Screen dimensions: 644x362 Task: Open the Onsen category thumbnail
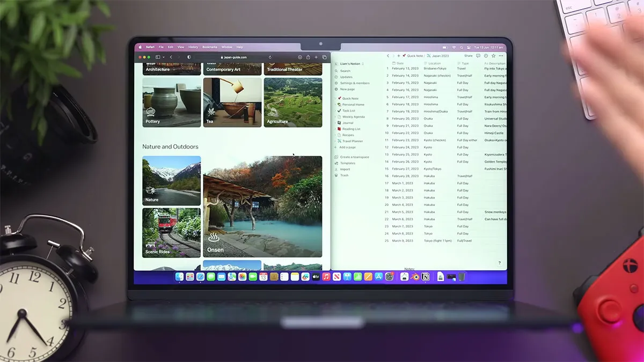[262, 206]
